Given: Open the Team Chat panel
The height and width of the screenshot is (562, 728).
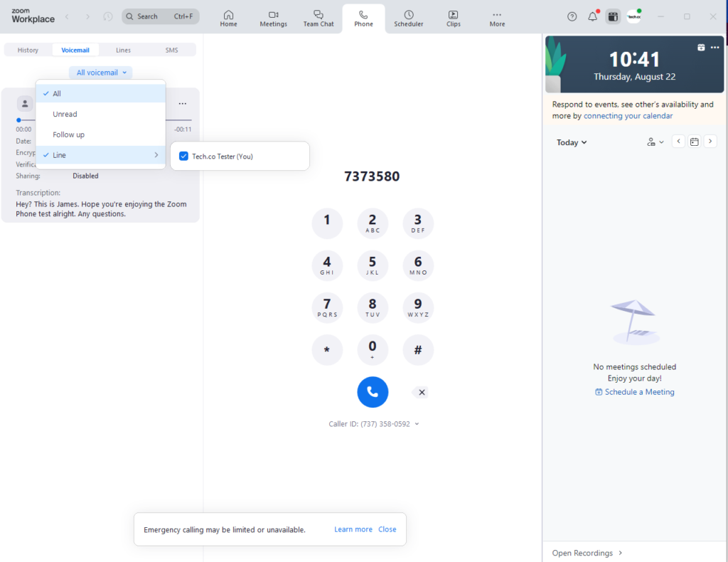Looking at the screenshot, I should click(318, 18).
